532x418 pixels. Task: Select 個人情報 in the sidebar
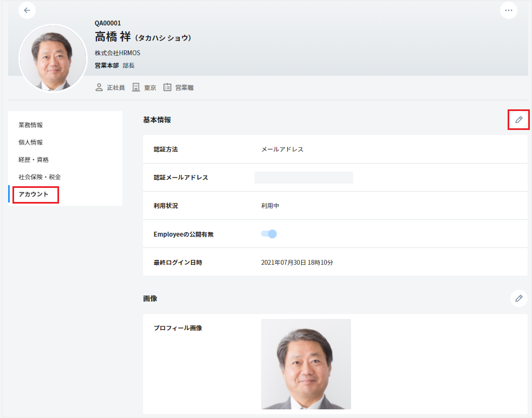pos(30,142)
